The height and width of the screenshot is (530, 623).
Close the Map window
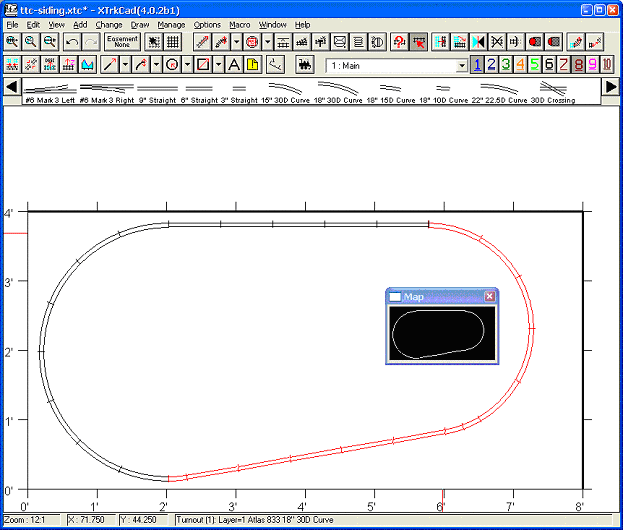pos(489,297)
